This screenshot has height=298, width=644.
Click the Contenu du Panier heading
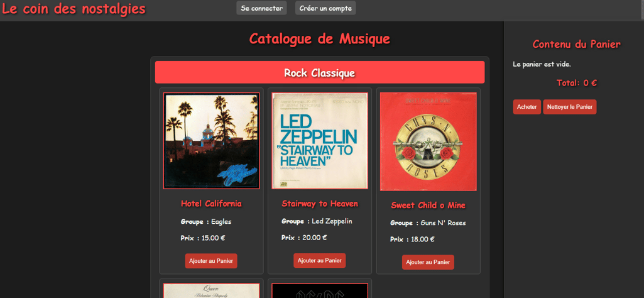click(x=576, y=44)
